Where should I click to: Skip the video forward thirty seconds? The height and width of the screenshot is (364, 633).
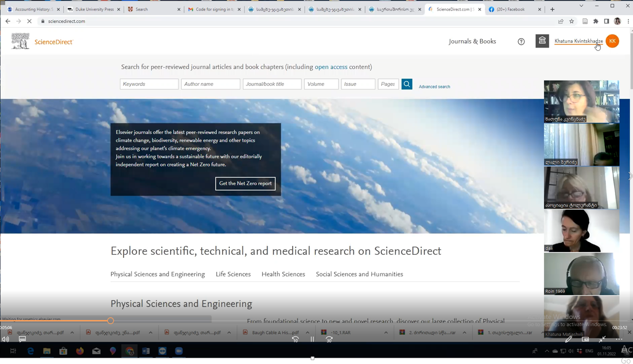tap(329, 339)
